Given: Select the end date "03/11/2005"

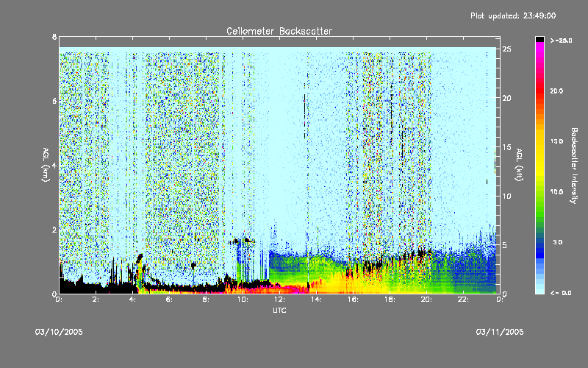Looking at the screenshot, I should coord(500,332).
